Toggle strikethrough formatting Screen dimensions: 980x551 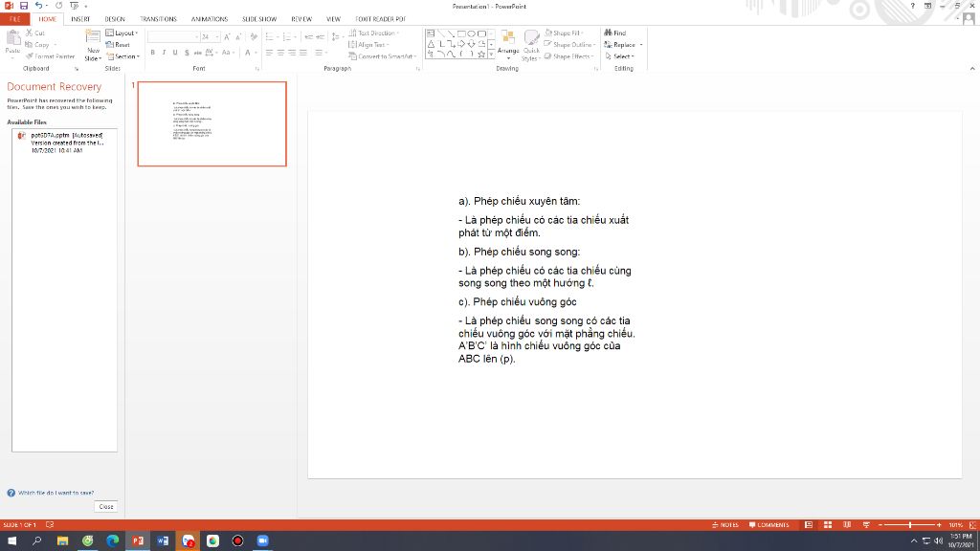[x=197, y=53]
